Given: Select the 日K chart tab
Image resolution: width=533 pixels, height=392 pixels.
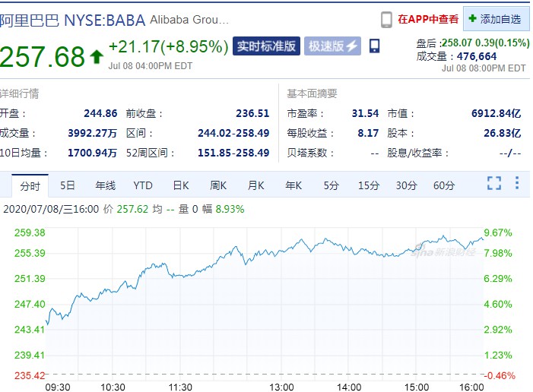Looking at the screenshot, I should pyautogui.click(x=181, y=185).
